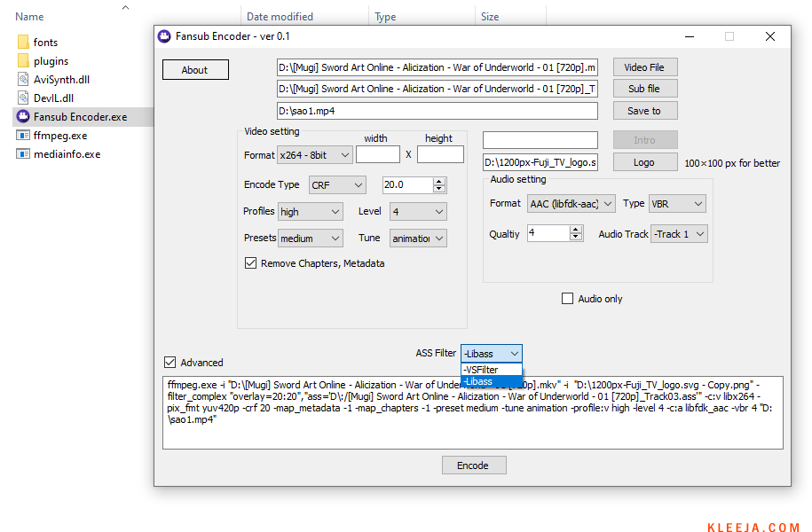The image size is (812, 532).
Task: Click the mediainfo.exe file icon
Action: click(x=23, y=154)
